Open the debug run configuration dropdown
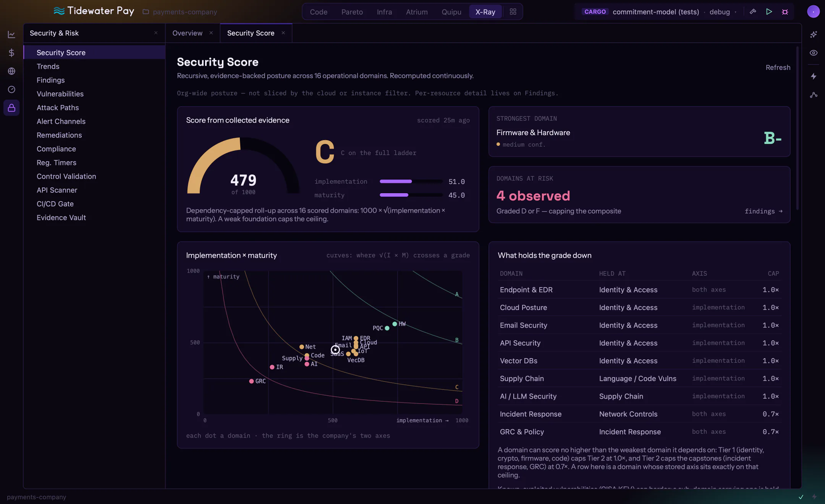This screenshot has height=504, width=825. [723, 12]
